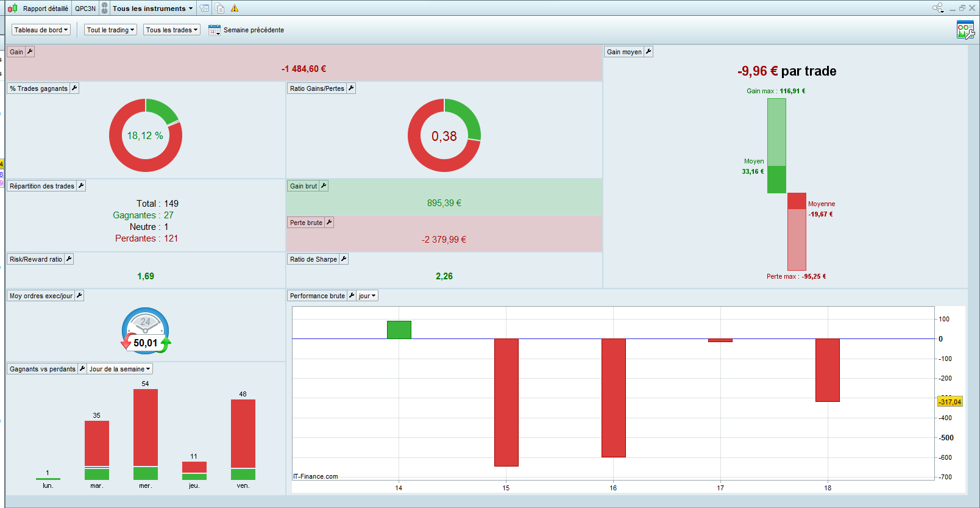Open the calendar period picker icon
980x508 pixels.
[x=214, y=30]
